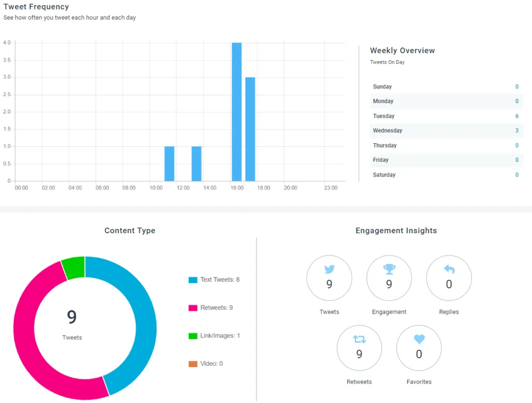The image size is (532, 403).
Task: Toggle the Retweets pink legend swatch
Action: click(x=193, y=308)
